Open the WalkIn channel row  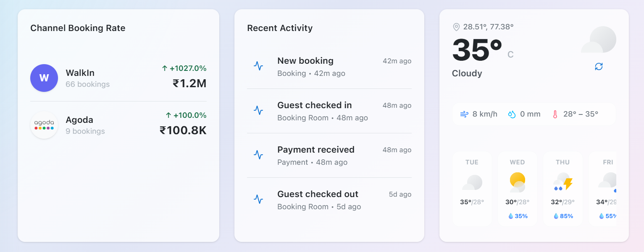pyautogui.click(x=118, y=78)
